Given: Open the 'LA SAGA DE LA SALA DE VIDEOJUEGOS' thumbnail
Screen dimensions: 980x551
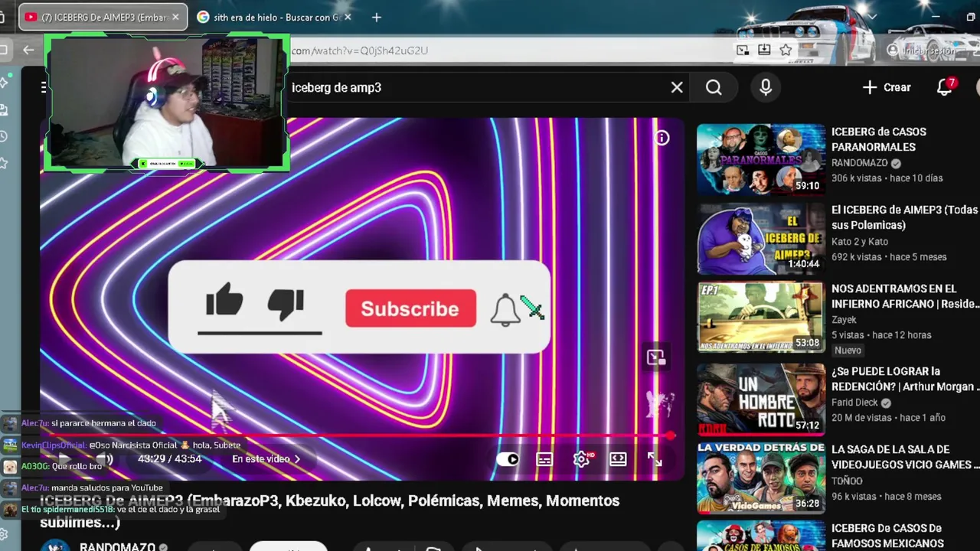Looking at the screenshot, I should click(x=761, y=478).
